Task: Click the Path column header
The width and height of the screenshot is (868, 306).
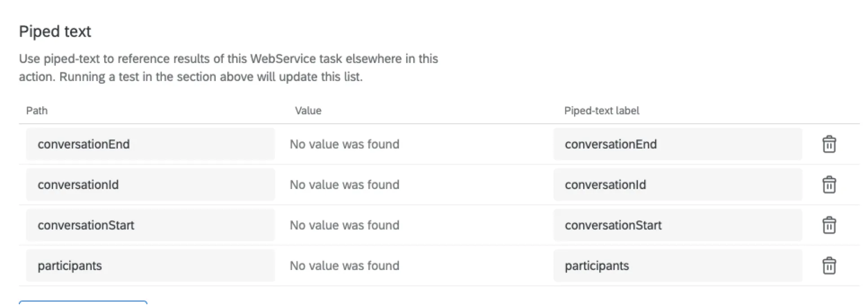Action: [x=36, y=110]
